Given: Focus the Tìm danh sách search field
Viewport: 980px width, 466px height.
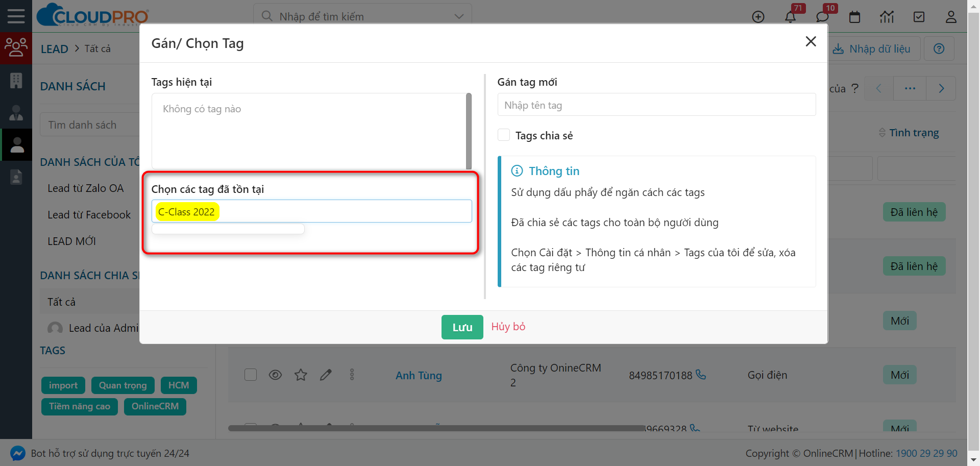Looking at the screenshot, I should click(x=90, y=125).
